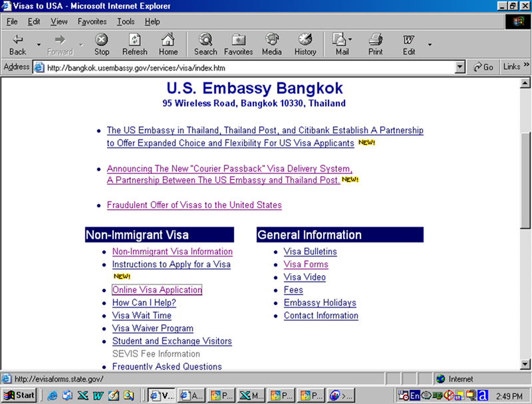Click the vertical scrollbar up arrow
This screenshot has width=532, height=404.
tap(525, 83)
